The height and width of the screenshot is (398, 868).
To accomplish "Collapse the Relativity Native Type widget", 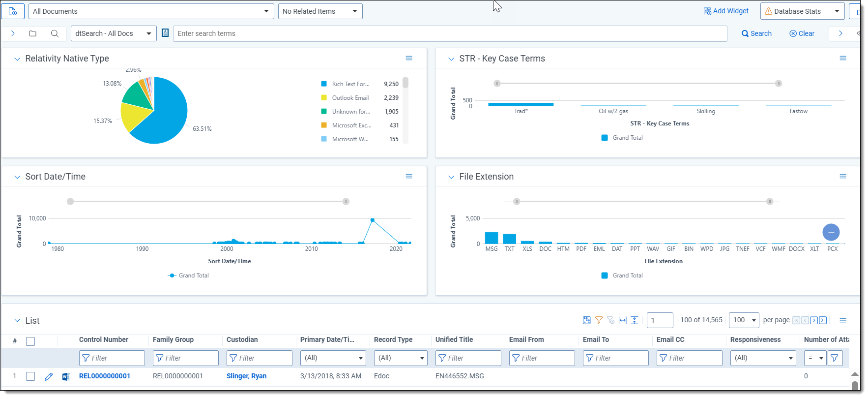I will click(x=17, y=59).
